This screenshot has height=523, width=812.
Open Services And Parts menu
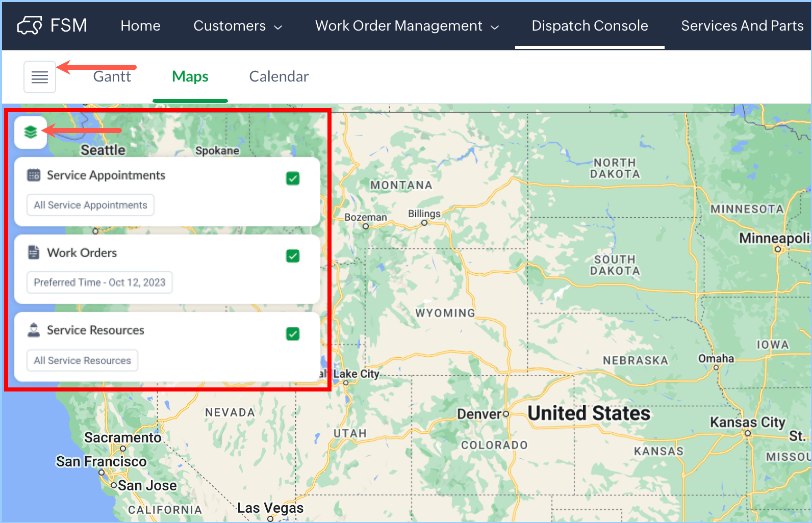[x=742, y=25]
